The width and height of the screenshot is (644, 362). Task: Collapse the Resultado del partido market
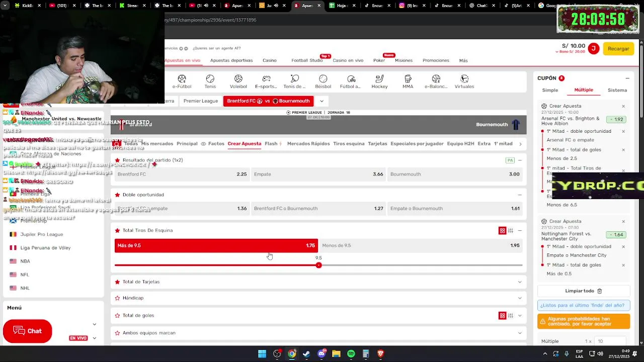click(x=520, y=160)
